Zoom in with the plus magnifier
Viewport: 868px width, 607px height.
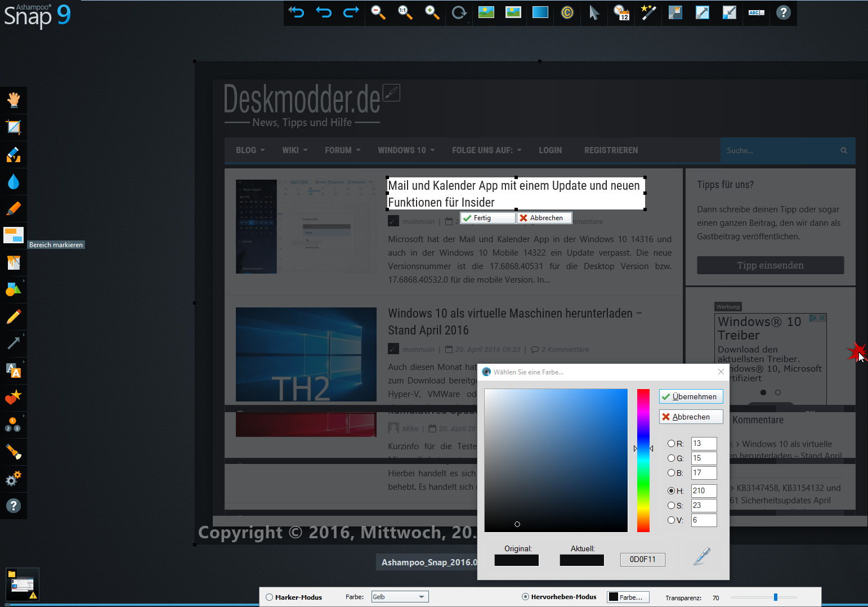432,12
